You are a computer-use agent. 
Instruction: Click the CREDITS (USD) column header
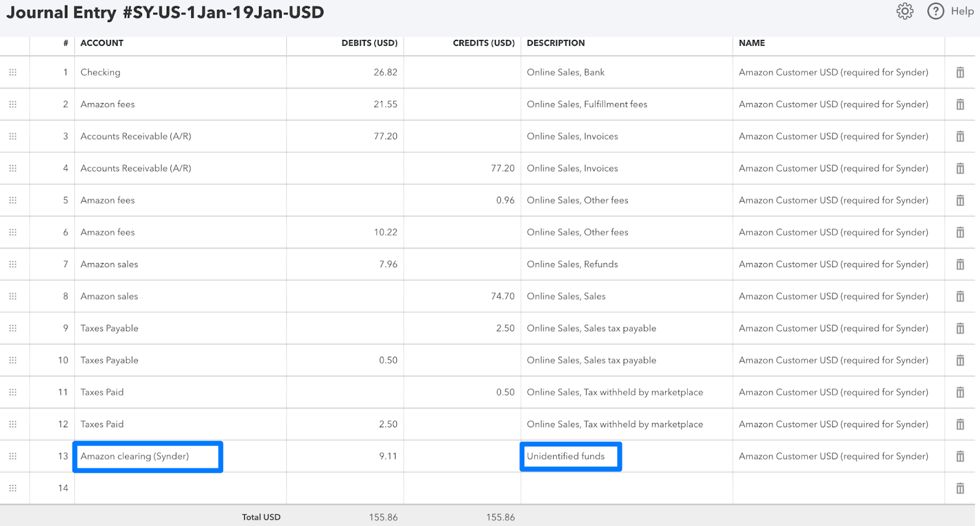tap(484, 43)
